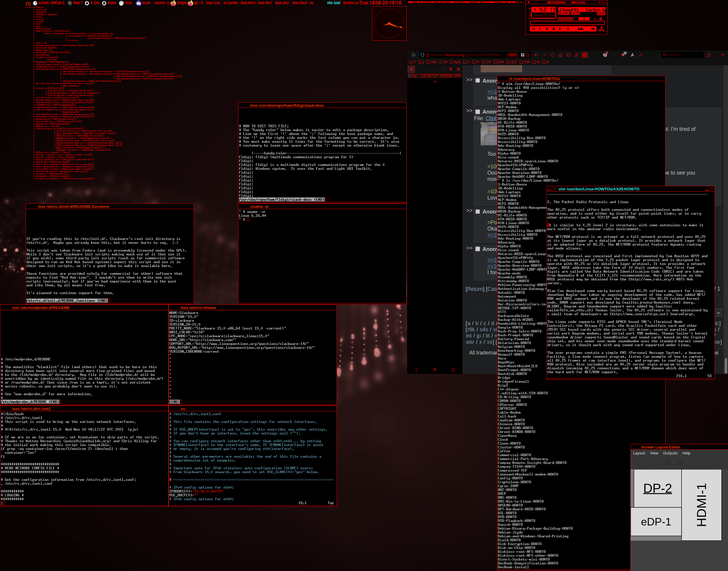The image size is (728, 571).
Task: Open the Help menu in Screen Layout Editor
Action: click(x=687, y=453)
